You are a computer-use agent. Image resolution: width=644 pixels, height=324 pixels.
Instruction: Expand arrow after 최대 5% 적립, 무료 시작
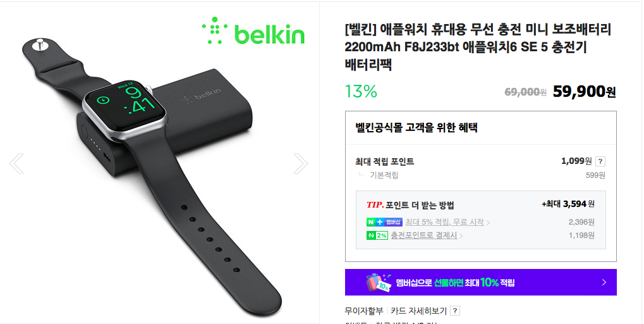pos(488,223)
